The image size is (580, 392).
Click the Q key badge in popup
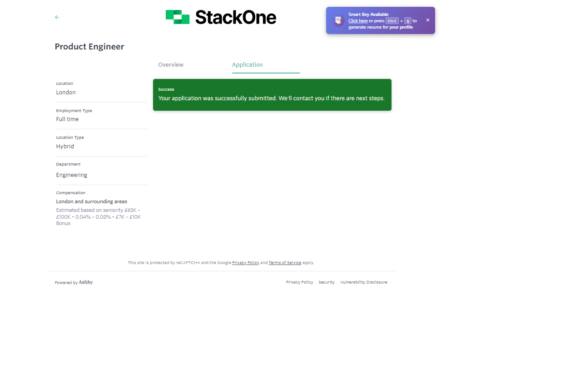[x=407, y=21]
